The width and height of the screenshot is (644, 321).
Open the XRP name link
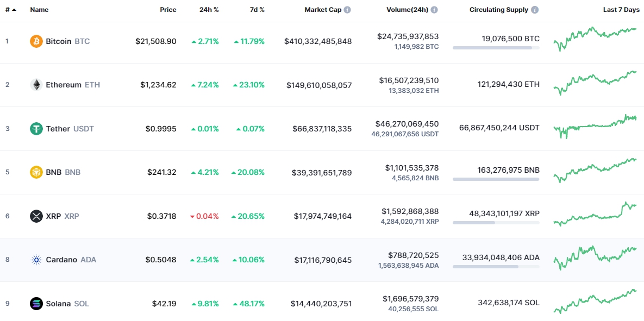tap(62, 216)
